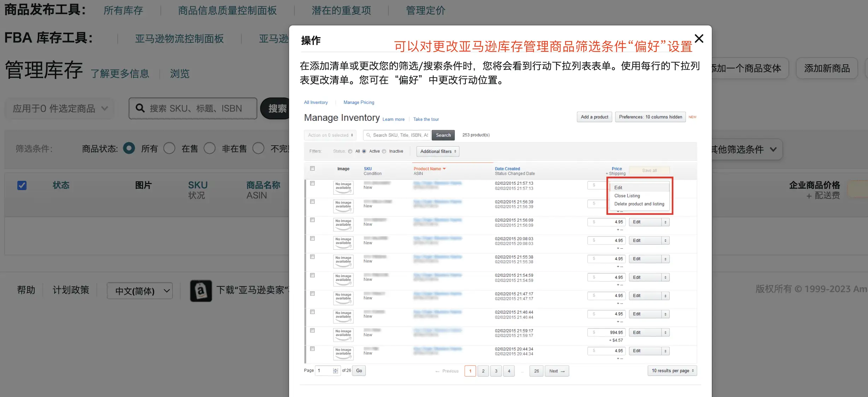Go to page 3 in the pagination
Image resolution: width=868 pixels, height=397 pixels.
point(496,371)
